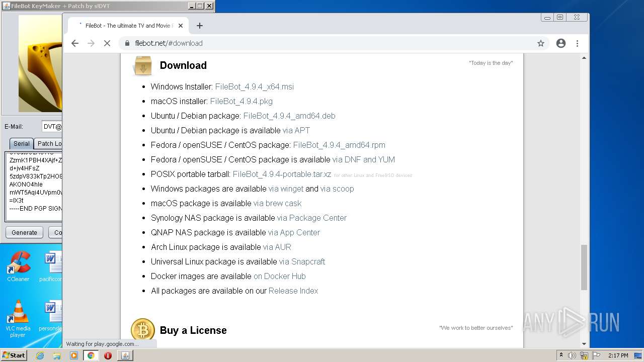Click E-Mail field in KeyMaker
The width and height of the screenshot is (644, 362).
52,127
